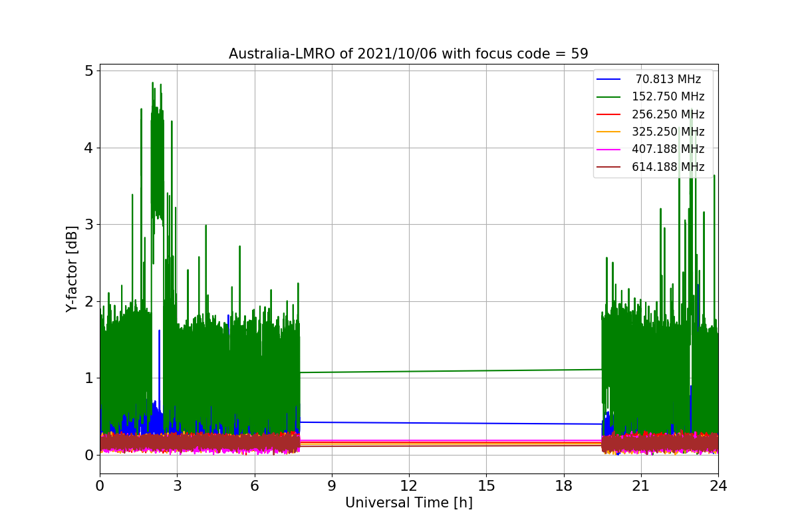The width and height of the screenshot is (798, 532).
Task: Click x-axis tick label 15
Action: pos(486,485)
